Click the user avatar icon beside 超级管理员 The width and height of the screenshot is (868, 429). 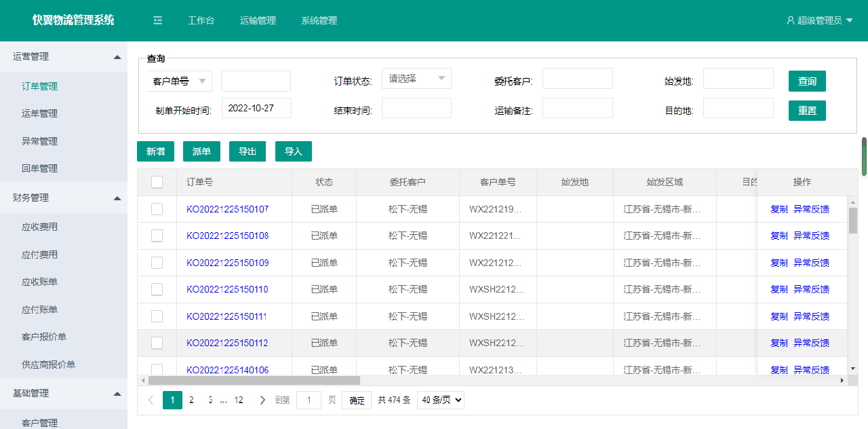pos(790,20)
